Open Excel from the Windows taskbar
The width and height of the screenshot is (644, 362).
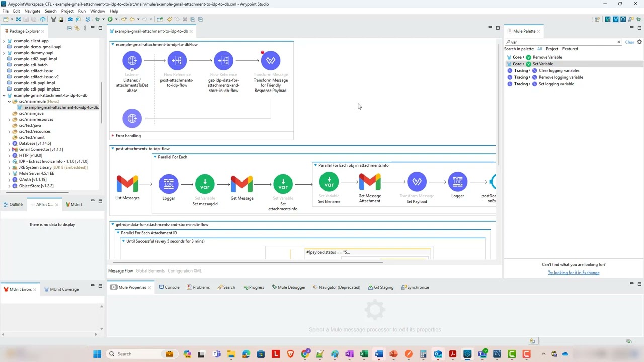[x=364, y=354]
